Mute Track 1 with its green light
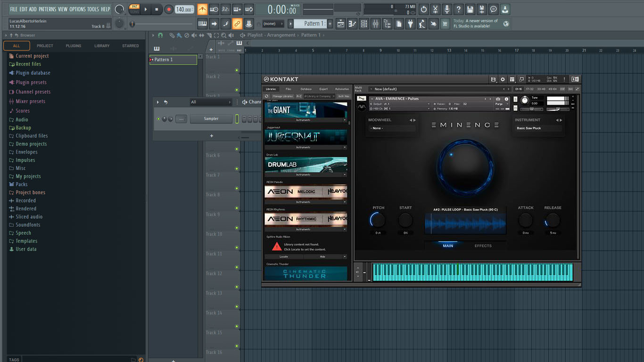This screenshot has height=362, width=644. [x=237, y=70]
